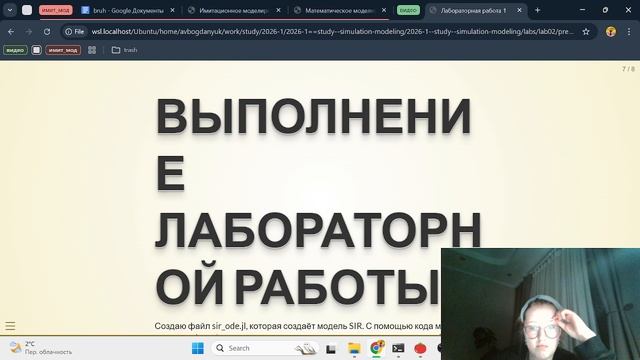Close the Математическое моделирование tab
Viewport: 640px width, 360px height.
coord(384,11)
